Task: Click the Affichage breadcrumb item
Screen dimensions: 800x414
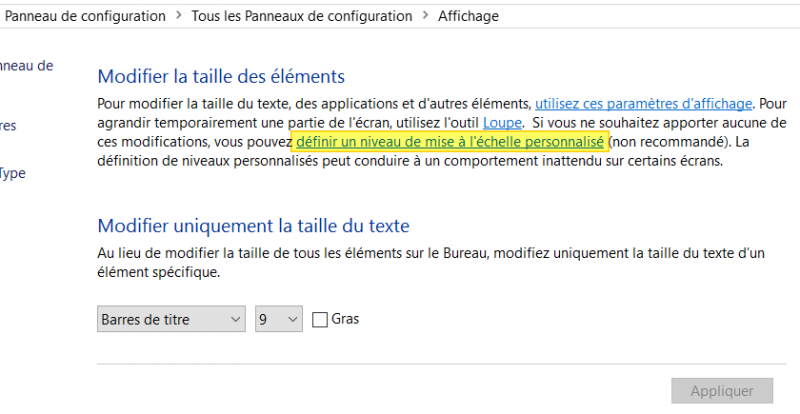Action: tap(468, 16)
